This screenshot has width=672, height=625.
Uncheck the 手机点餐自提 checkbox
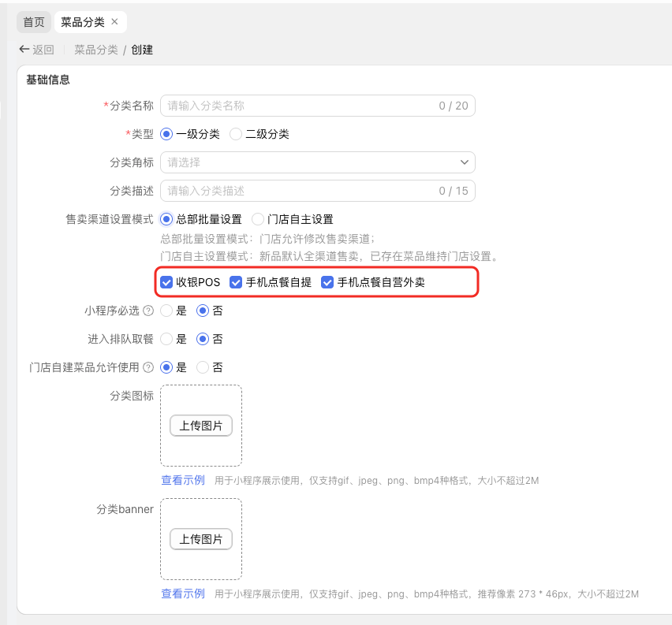point(236,282)
